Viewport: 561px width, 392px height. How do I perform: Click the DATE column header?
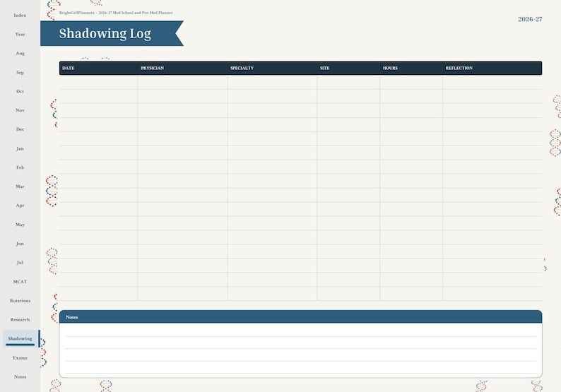pos(69,68)
